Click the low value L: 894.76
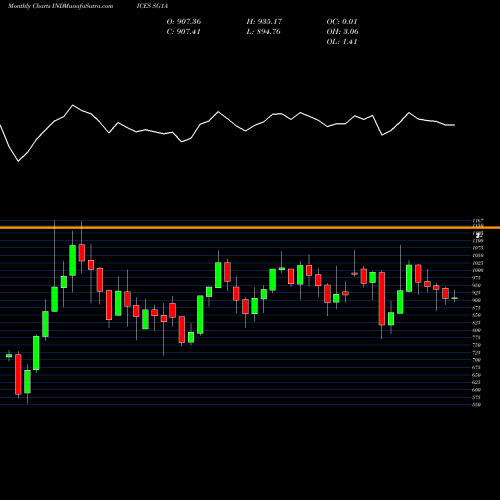 pyautogui.click(x=263, y=32)
